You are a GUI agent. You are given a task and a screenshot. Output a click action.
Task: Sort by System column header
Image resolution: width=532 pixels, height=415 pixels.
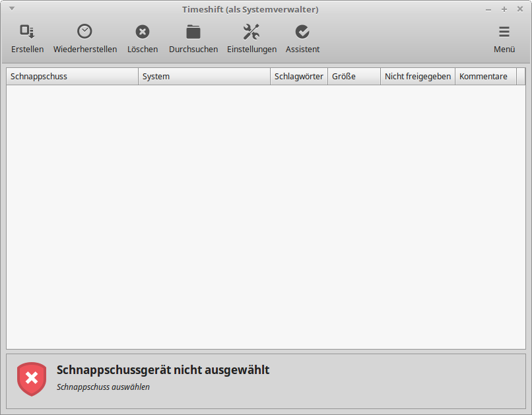[x=204, y=77]
